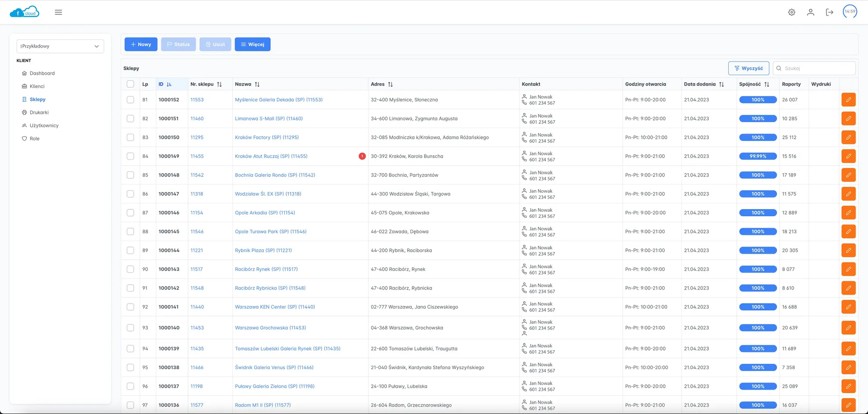This screenshot has height=414, width=868.
Task: Open the Więcej menu button
Action: pyautogui.click(x=252, y=44)
